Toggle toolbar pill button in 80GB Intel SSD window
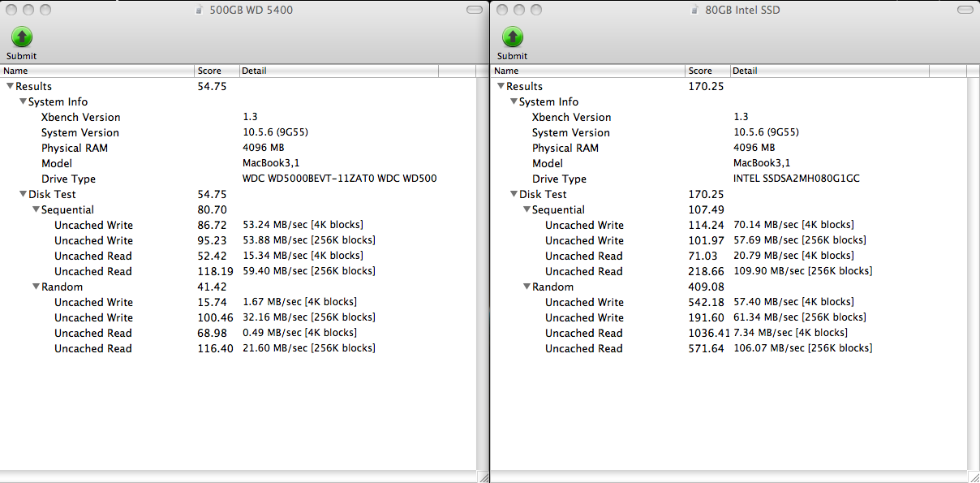The height and width of the screenshot is (483, 980). tap(965, 10)
